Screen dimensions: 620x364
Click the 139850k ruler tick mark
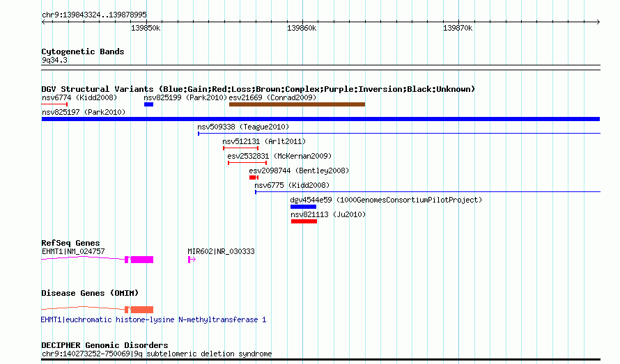pyautogui.click(x=146, y=24)
